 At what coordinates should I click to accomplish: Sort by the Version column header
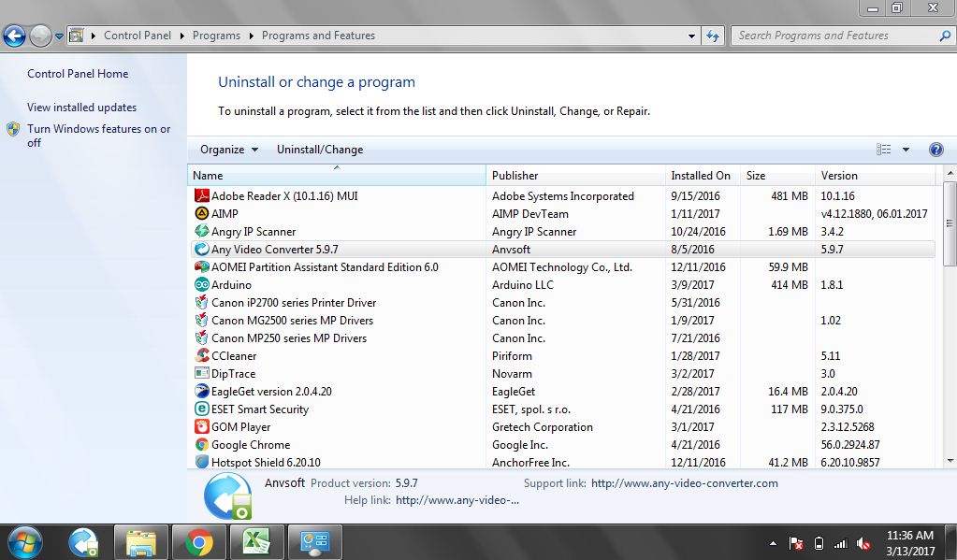(x=876, y=175)
